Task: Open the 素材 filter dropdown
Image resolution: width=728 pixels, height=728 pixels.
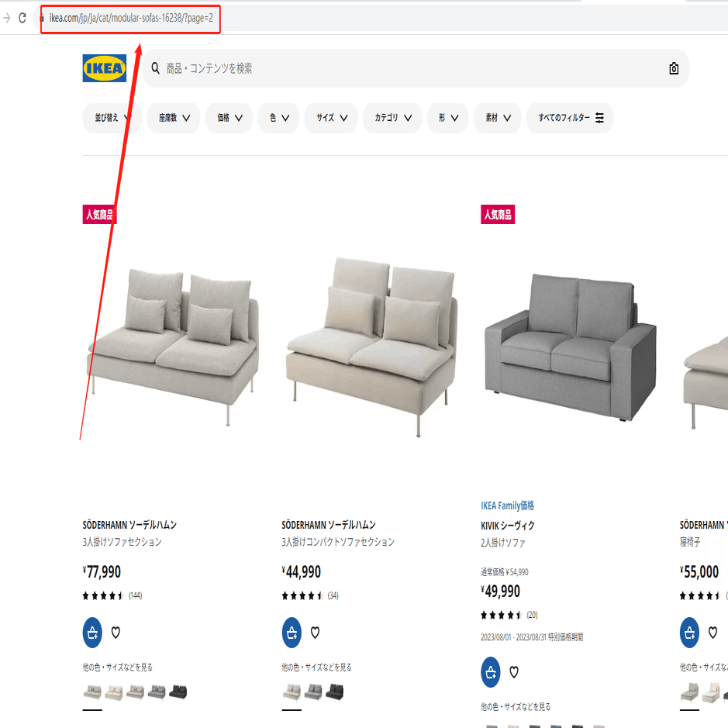Action: tap(497, 118)
